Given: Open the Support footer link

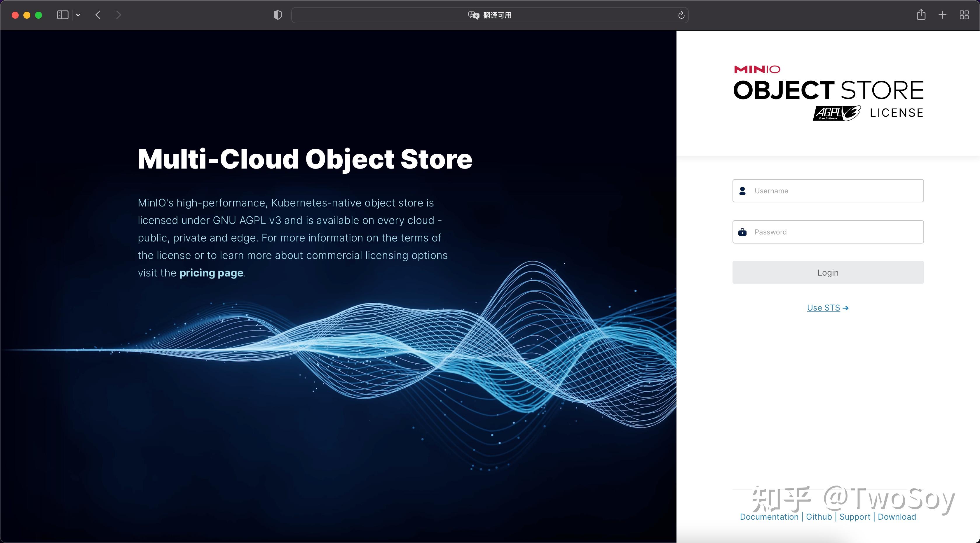Looking at the screenshot, I should click(855, 517).
